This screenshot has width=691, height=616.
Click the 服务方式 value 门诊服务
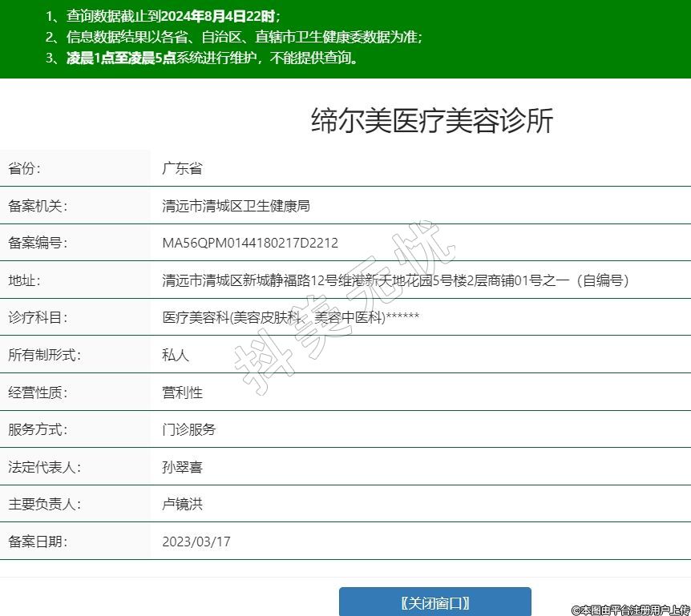coord(189,429)
